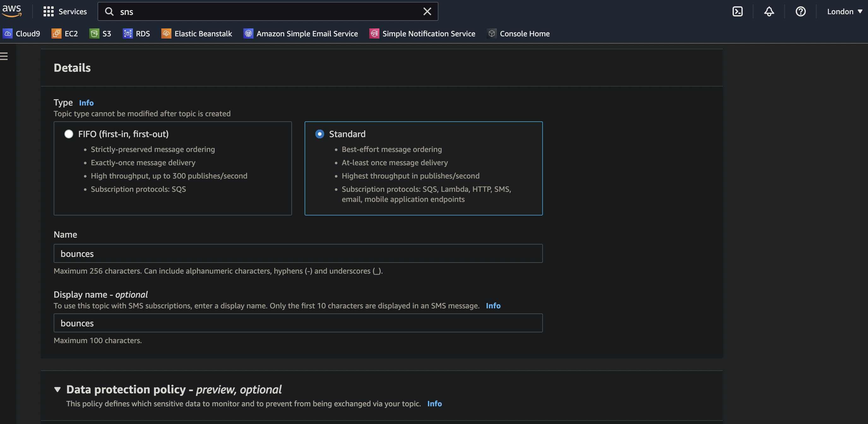This screenshot has width=868, height=424.
Task: Click the Amazon Simple Email Service icon
Action: 247,33
